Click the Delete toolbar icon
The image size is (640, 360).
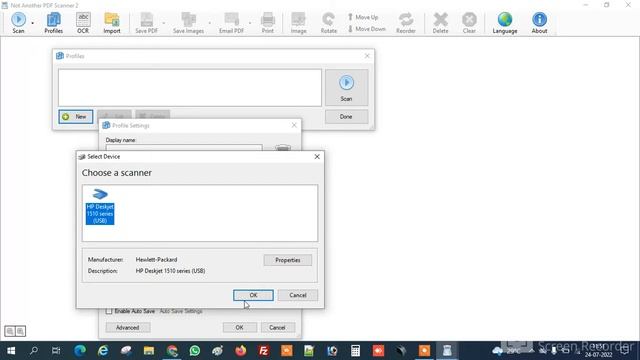[x=440, y=22]
